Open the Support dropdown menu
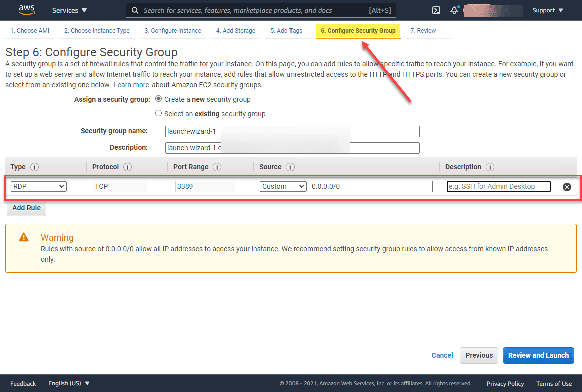Screen dimensions: 582x392 548,10
